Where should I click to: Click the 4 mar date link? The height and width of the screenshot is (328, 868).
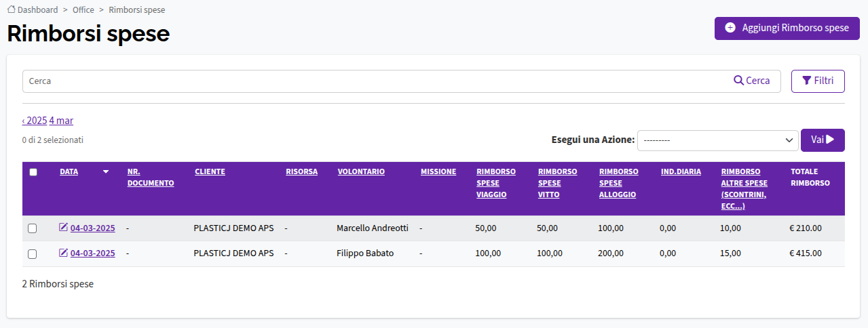61,121
